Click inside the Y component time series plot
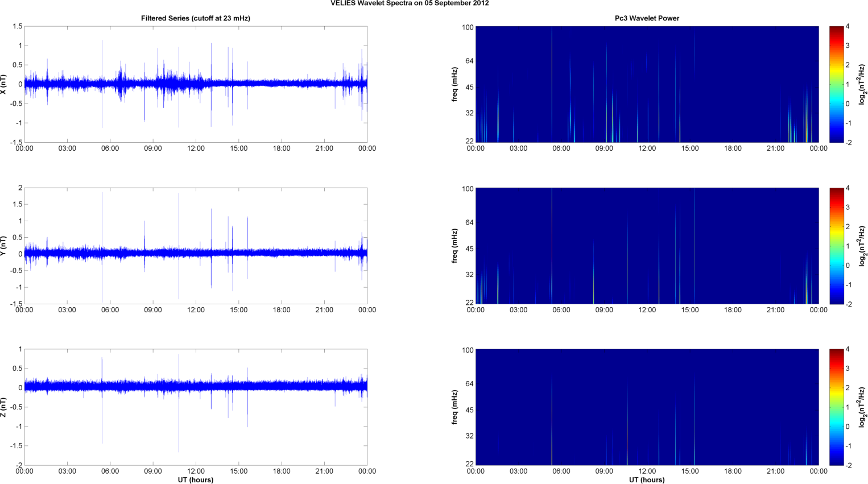 pyautogui.click(x=195, y=246)
